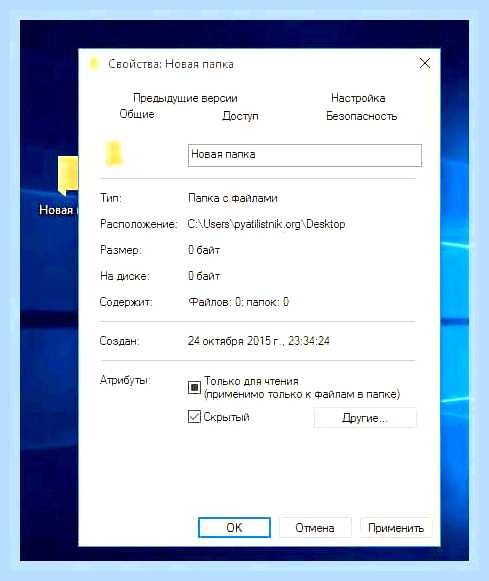
Task: Select the Общие tab
Action: 137,114
